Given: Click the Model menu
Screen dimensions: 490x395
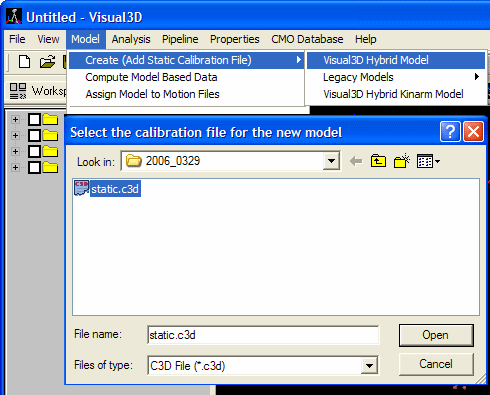Looking at the screenshot, I should tap(86, 39).
